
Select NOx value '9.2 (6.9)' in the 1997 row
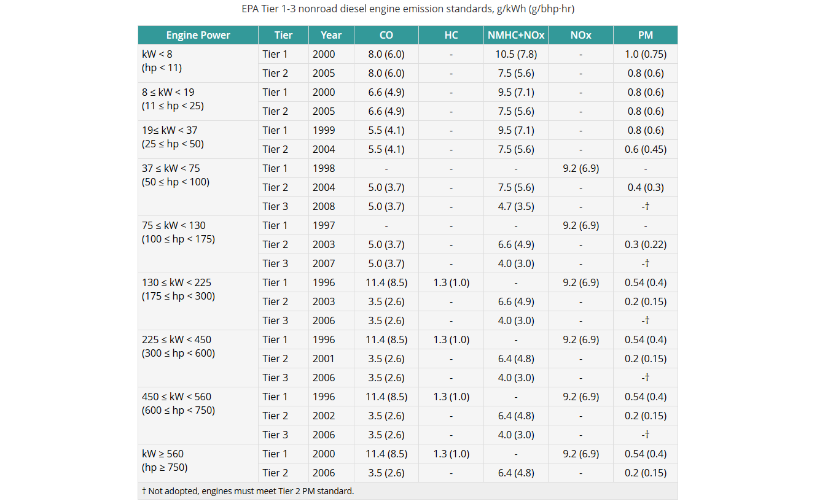(580, 225)
